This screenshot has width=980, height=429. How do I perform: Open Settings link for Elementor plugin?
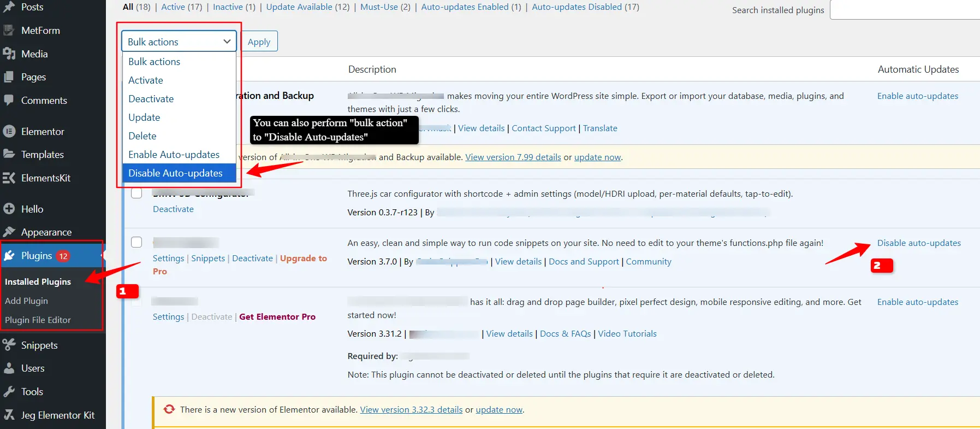coord(168,317)
